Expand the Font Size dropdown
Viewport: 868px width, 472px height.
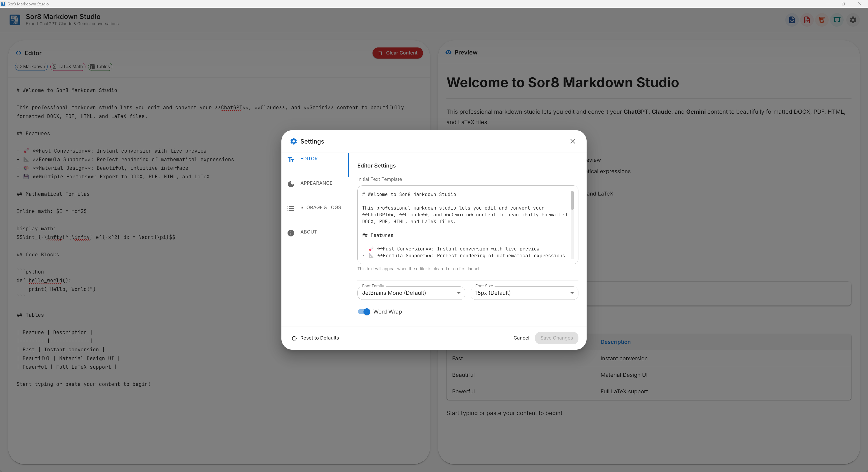tap(524, 293)
